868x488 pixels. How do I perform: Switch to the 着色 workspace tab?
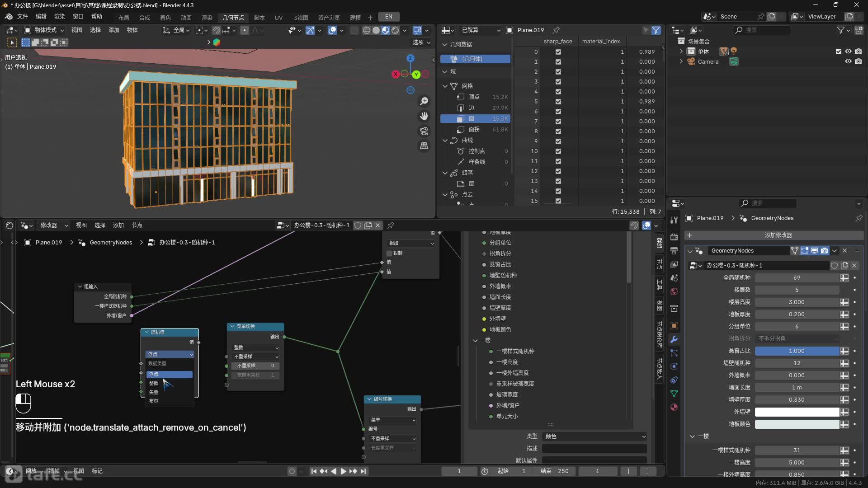click(x=165, y=17)
